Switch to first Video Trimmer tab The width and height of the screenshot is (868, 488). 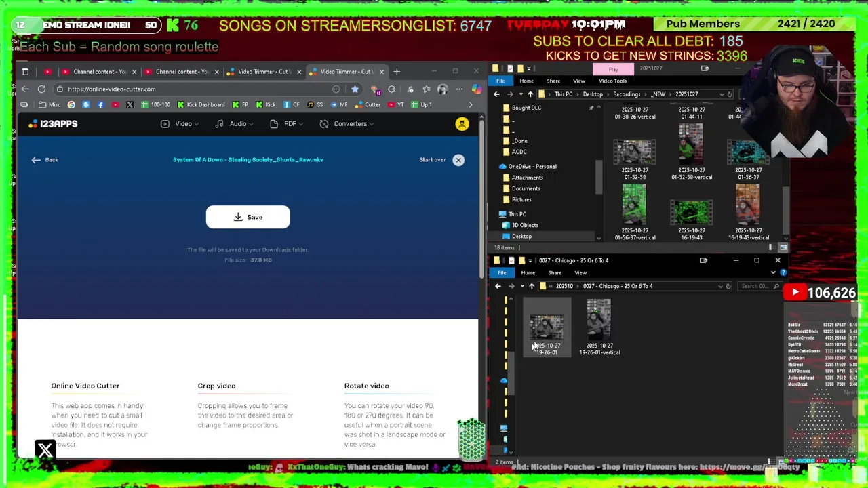pyautogui.click(x=264, y=72)
